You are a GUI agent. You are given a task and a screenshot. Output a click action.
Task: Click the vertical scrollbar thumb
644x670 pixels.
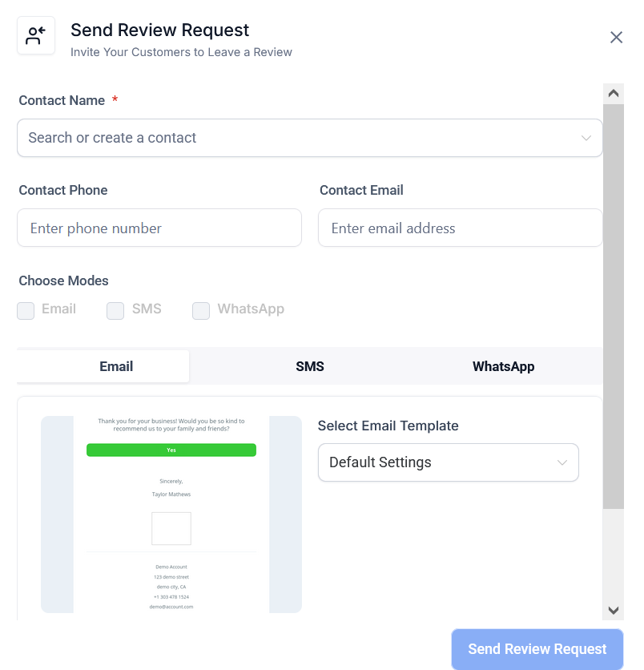[614, 305]
